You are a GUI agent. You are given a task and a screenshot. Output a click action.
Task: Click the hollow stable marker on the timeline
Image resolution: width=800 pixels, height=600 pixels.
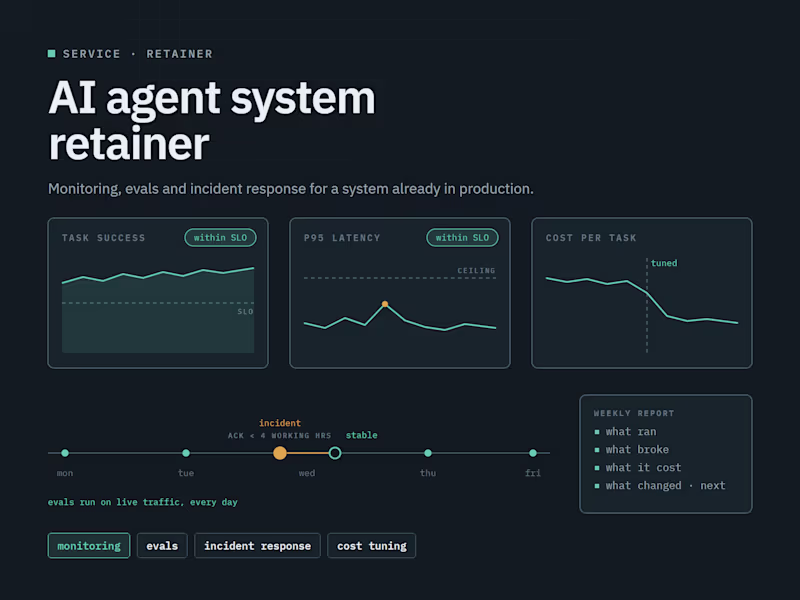[335, 453]
